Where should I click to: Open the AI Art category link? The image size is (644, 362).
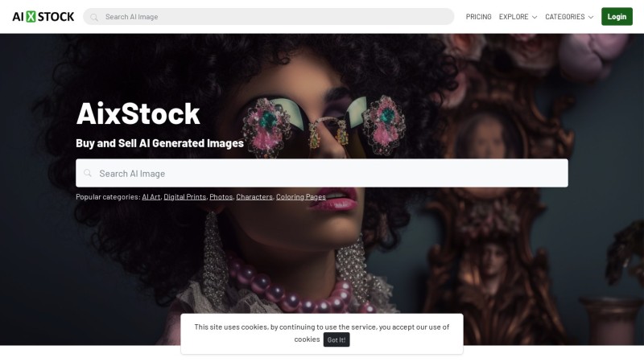[x=151, y=196]
